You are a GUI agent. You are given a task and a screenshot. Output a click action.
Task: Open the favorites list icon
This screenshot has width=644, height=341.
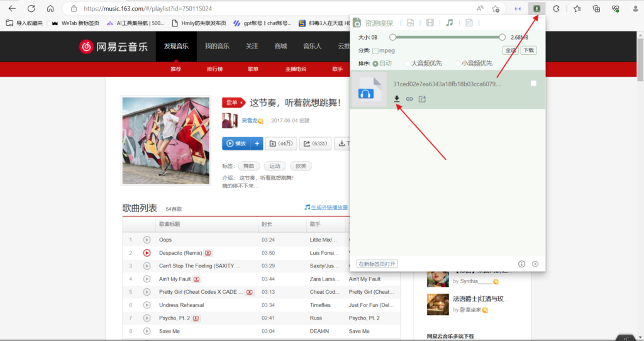tap(577, 9)
